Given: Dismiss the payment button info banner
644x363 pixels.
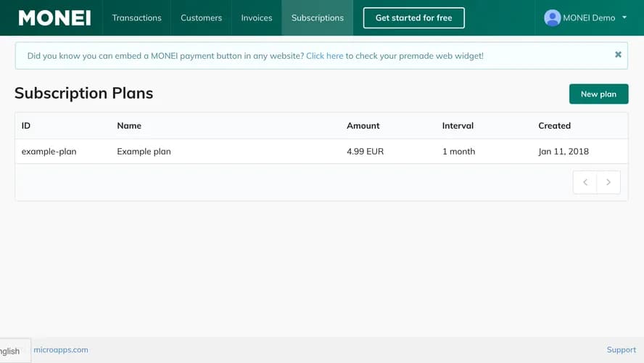Looking at the screenshot, I should coord(618,54).
